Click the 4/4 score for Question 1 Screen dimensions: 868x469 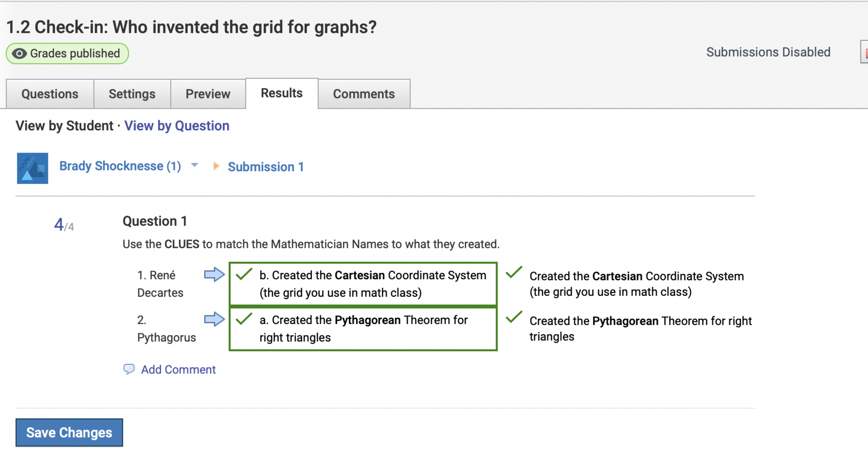pos(64,225)
